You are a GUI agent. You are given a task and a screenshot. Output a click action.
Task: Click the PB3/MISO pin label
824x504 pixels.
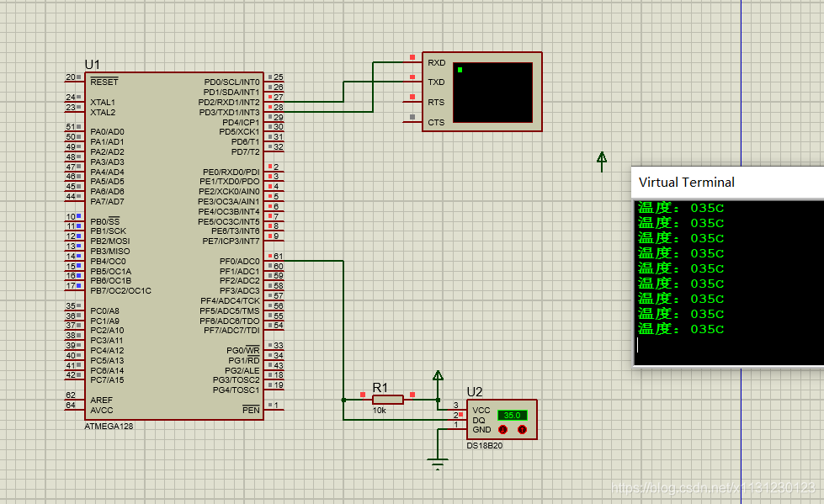(109, 252)
